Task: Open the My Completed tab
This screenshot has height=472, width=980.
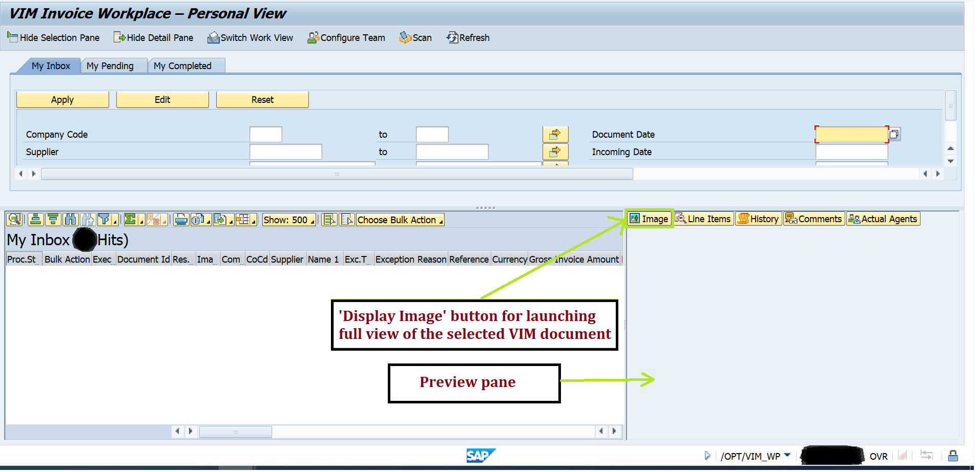Action: 182,66
